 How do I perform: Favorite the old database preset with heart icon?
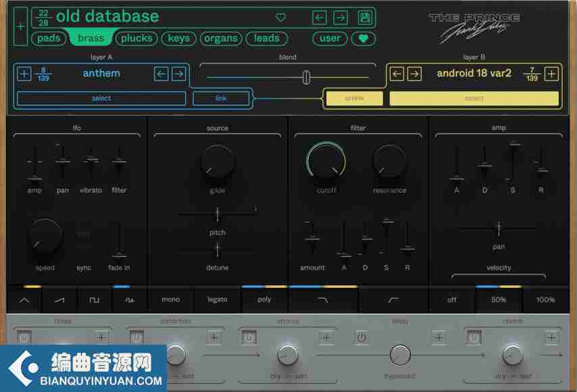click(281, 17)
